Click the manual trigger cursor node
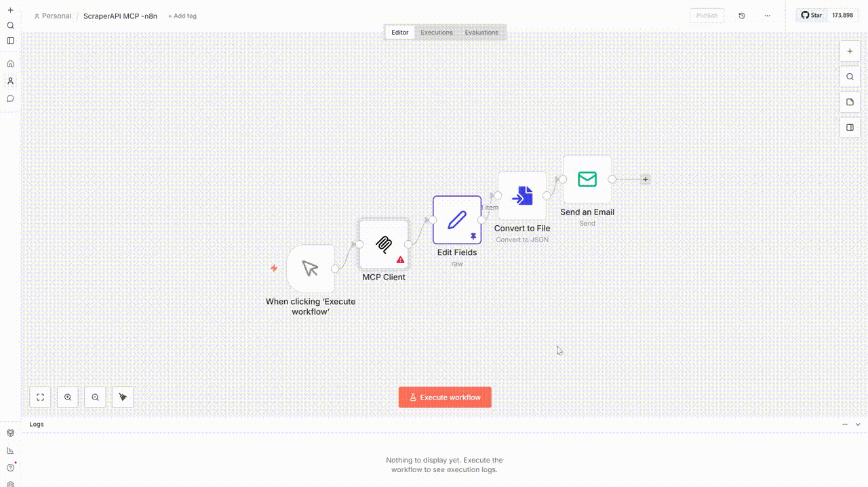 (x=310, y=269)
